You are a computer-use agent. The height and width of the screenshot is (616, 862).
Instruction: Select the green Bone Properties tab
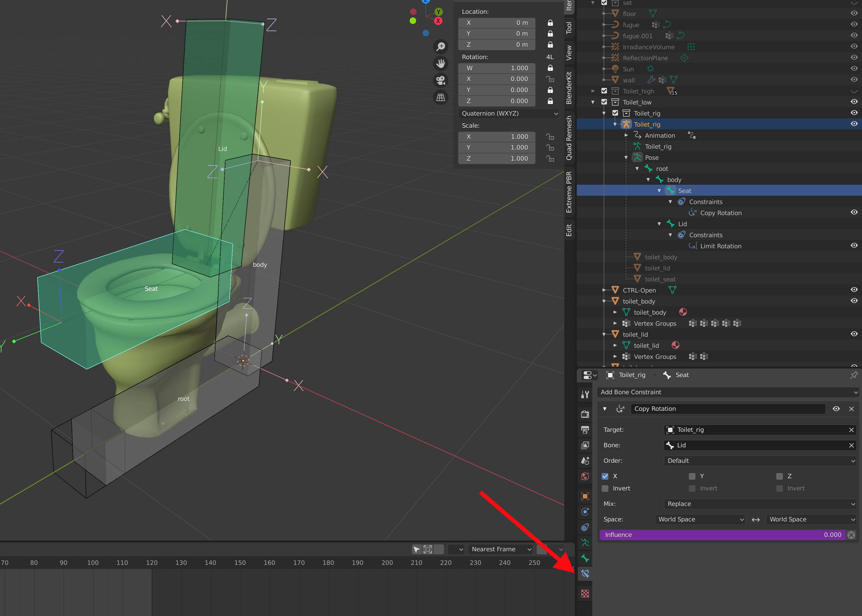(585, 558)
